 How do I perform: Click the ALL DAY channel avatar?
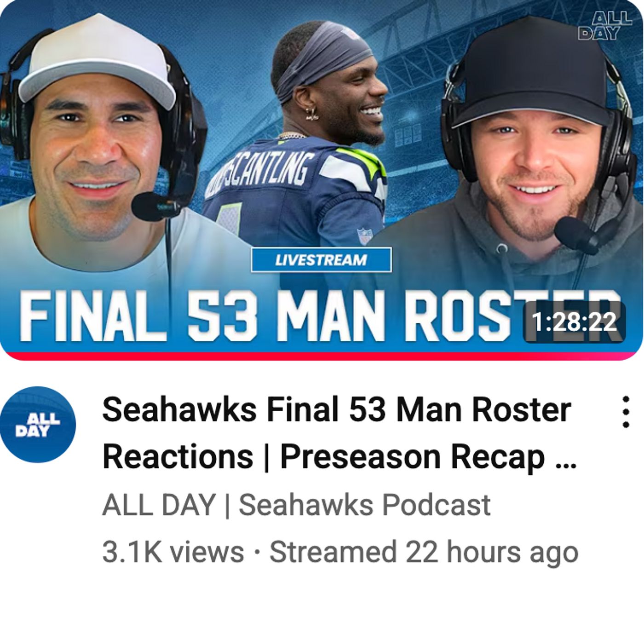pos(38,425)
